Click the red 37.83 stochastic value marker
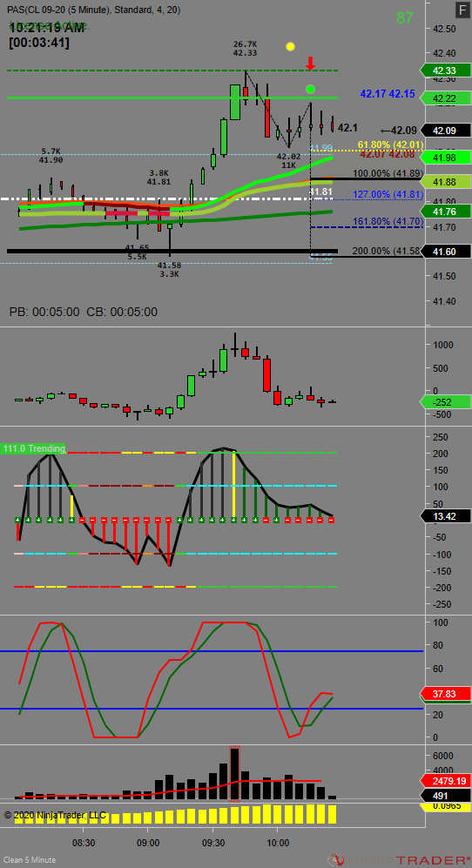The width and height of the screenshot is (472, 868). [445, 694]
